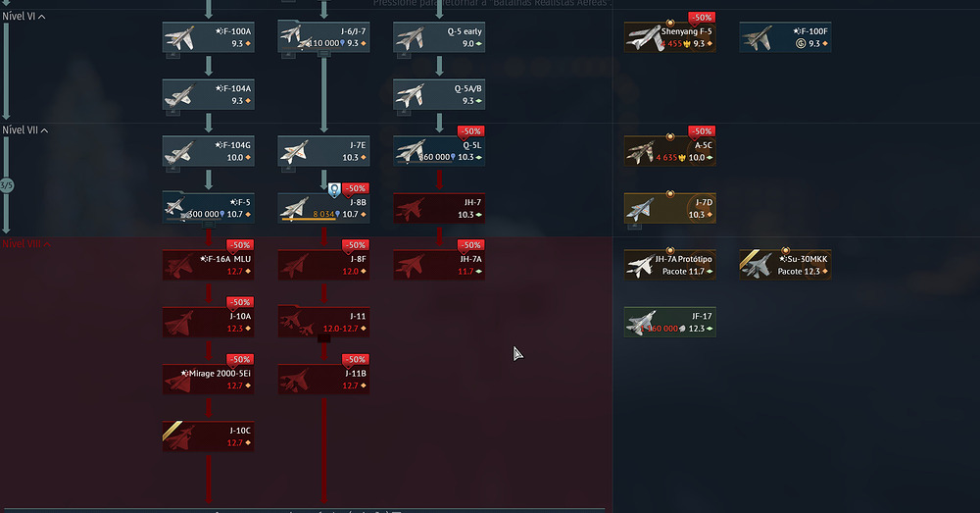Open the J-6/J-7 aircraft group folder
Image resolution: width=980 pixels, height=513 pixels.
coord(323,37)
